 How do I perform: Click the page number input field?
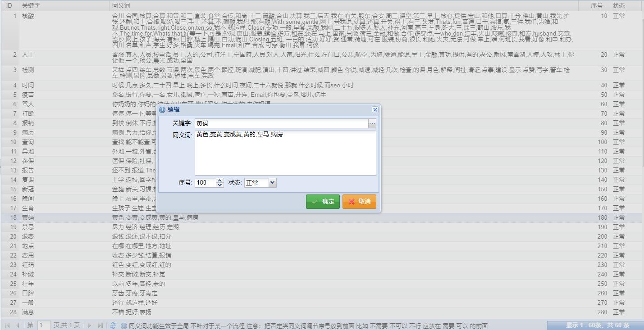(43, 325)
